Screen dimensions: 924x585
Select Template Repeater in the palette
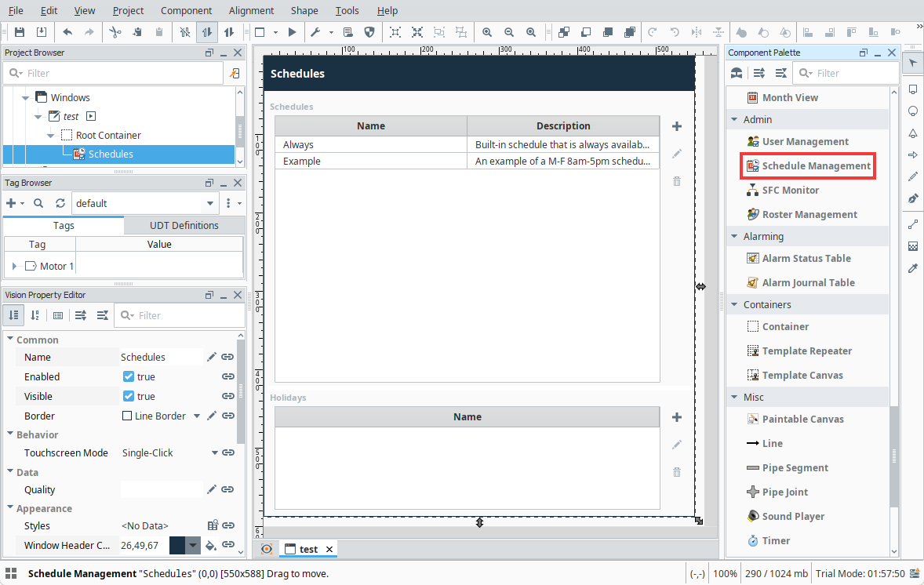tap(799, 351)
